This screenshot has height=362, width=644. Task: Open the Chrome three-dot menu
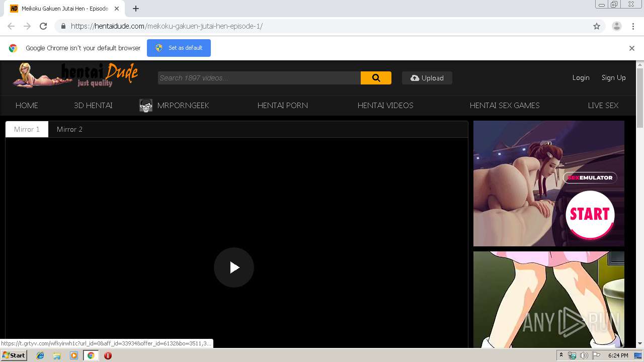click(x=633, y=26)
